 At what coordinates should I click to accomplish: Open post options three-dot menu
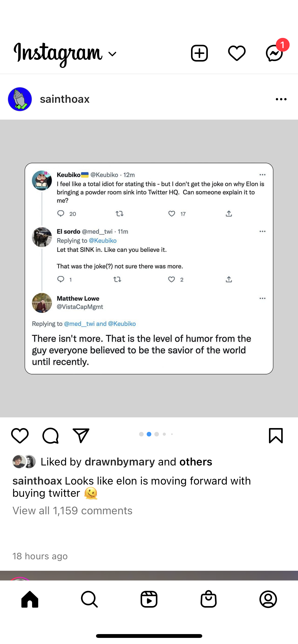[x=281, y=99]
